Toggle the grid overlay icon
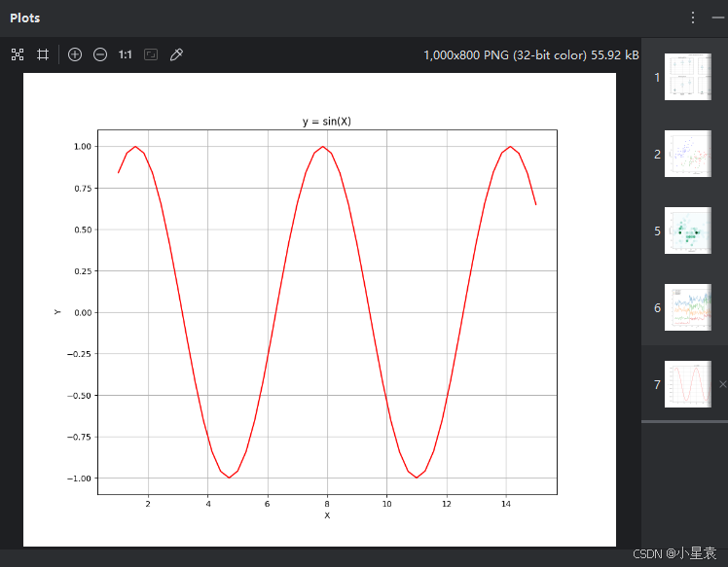The height and width of the screenshot is (567, 728). pyautogui.click(x=43, y=54)
